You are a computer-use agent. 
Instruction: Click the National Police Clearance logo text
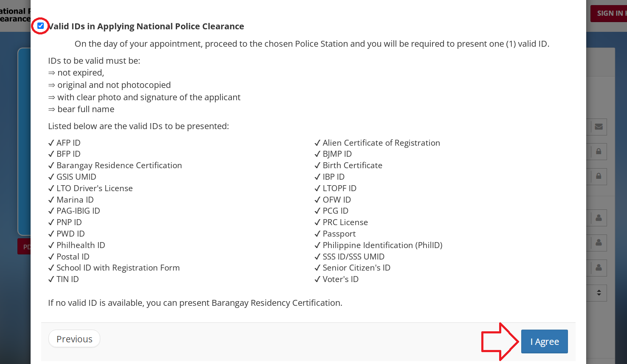(15, 15)
